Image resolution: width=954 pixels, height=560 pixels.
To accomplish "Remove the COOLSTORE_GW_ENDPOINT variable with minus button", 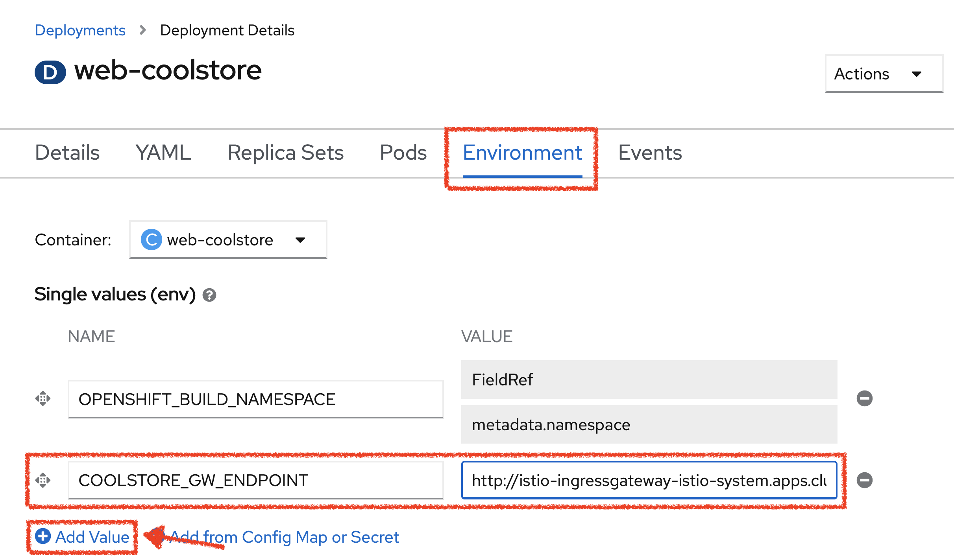I will (x=864, y=479).
